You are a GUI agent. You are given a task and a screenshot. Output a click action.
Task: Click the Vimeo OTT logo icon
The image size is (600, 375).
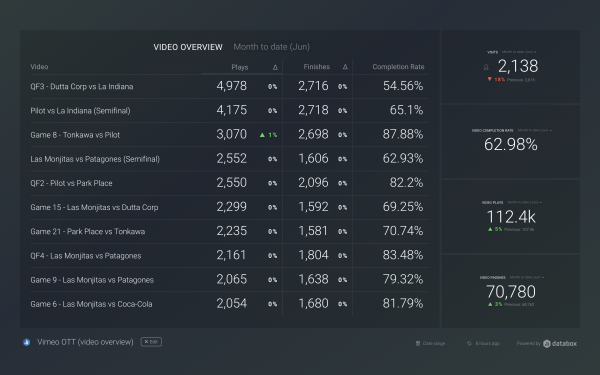pyautogui.click(x=26, y=342)
